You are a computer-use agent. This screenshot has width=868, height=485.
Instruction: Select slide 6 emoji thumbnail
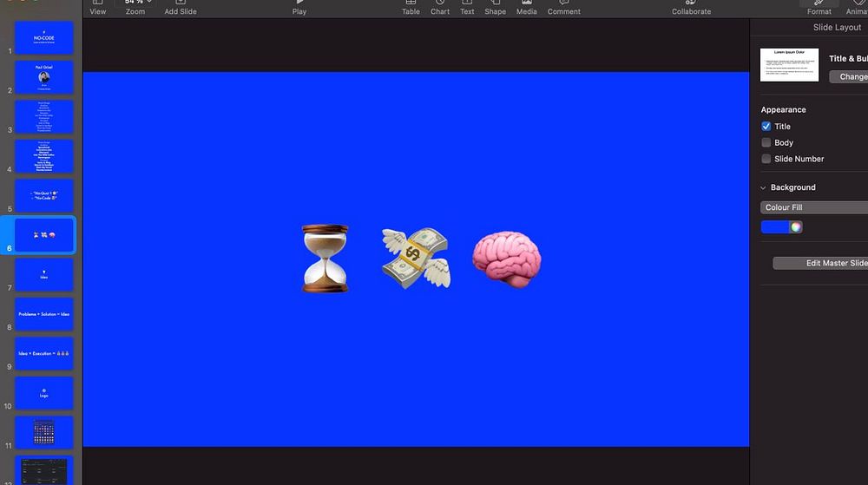click(x=43, y=235)
